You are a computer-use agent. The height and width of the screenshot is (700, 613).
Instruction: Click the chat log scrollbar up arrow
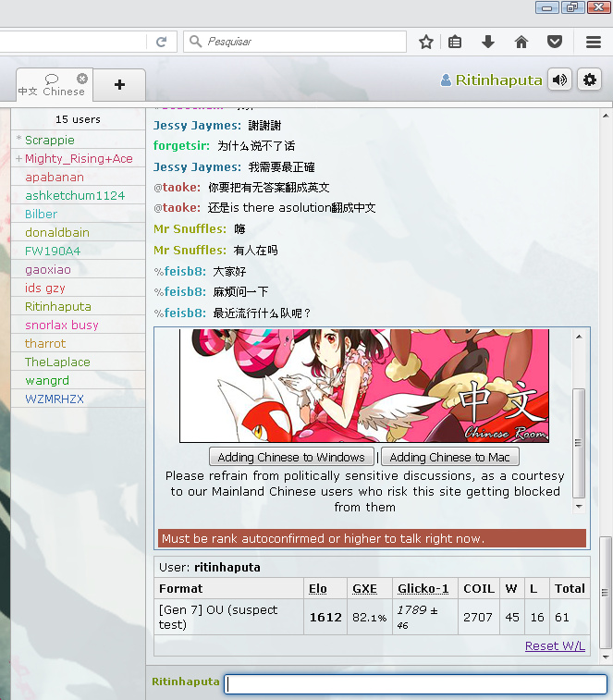pos(606,116)
